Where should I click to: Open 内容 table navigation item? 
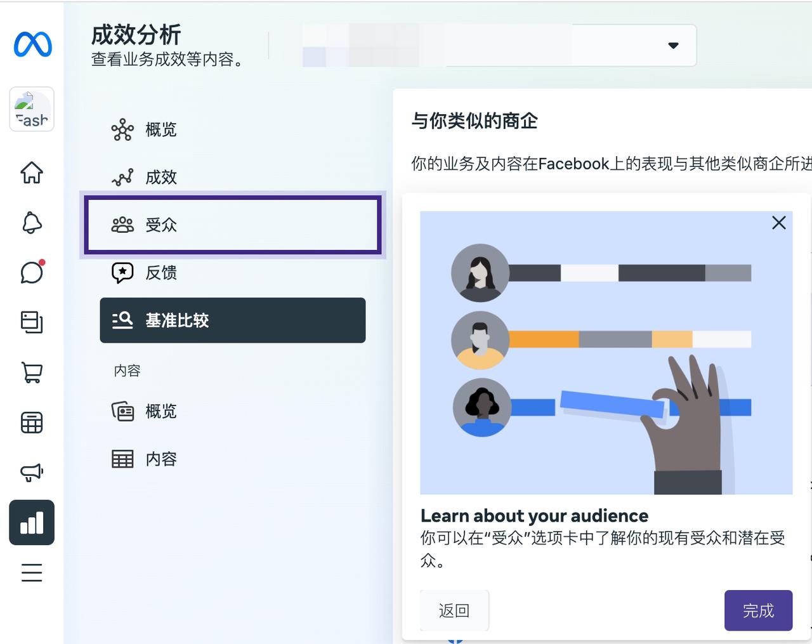233,459
